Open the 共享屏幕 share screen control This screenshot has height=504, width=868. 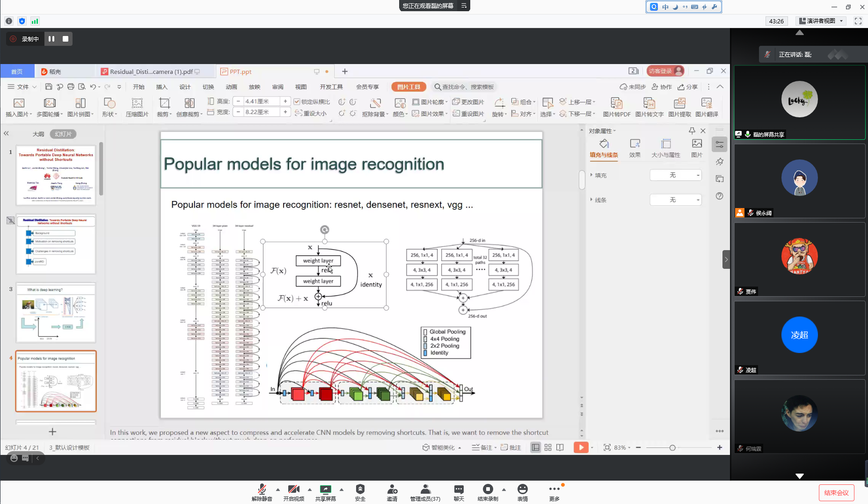coord(325,490)
